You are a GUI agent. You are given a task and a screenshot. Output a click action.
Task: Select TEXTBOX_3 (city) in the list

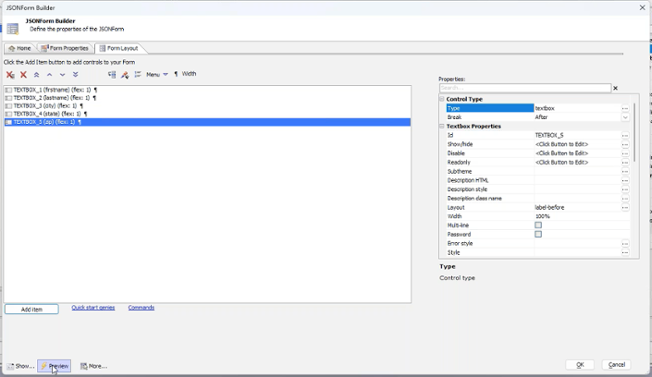207,106
